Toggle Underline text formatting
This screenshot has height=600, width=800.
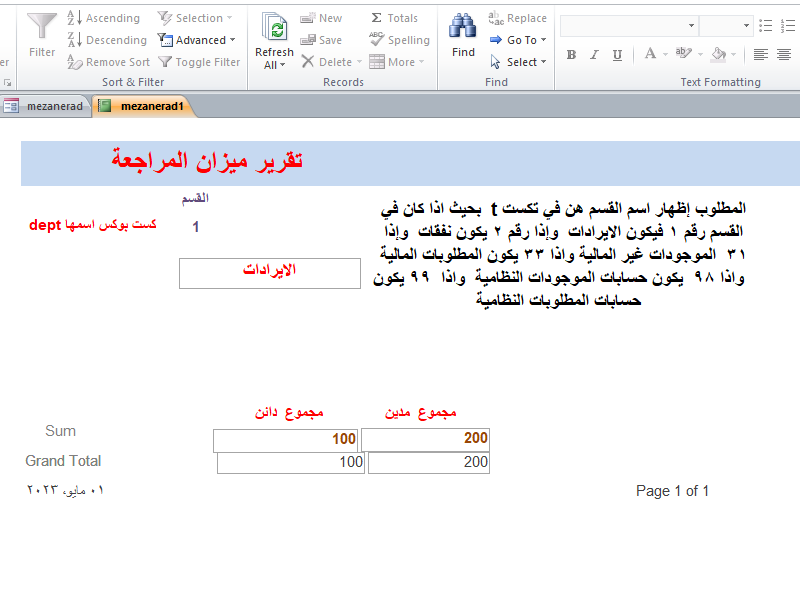coord(617,55)
